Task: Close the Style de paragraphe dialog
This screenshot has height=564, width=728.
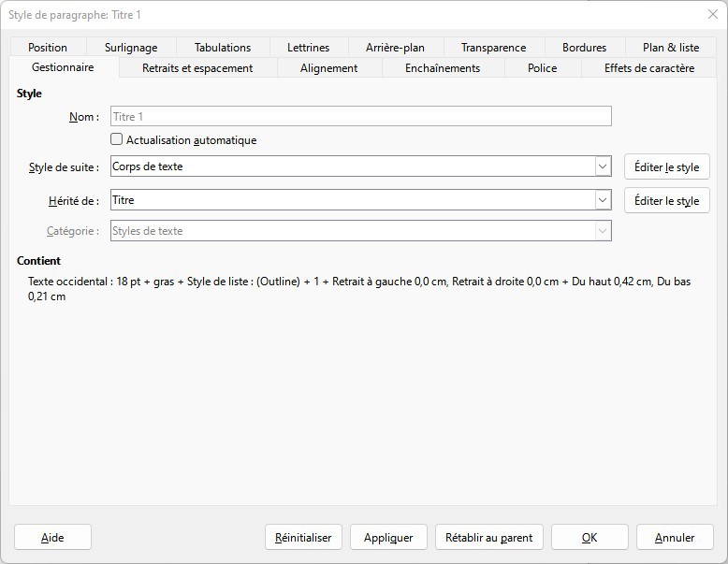Action: click(711, 14)
